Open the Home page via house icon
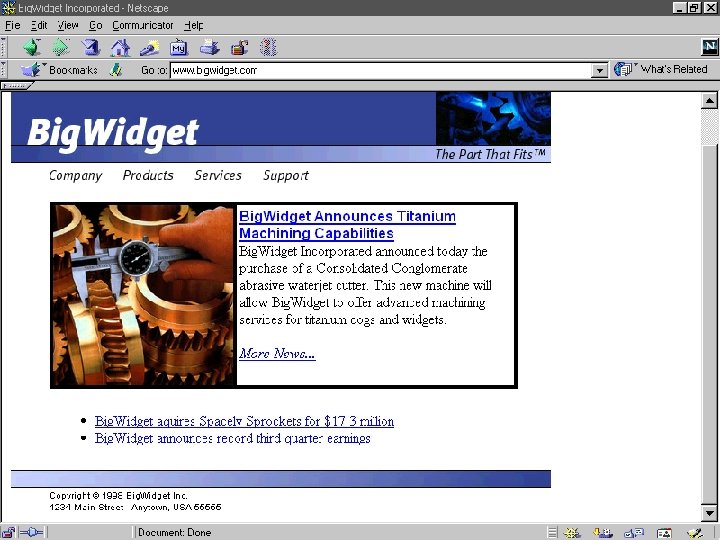This screenshot has height=540, width=720. click(120, 47)
